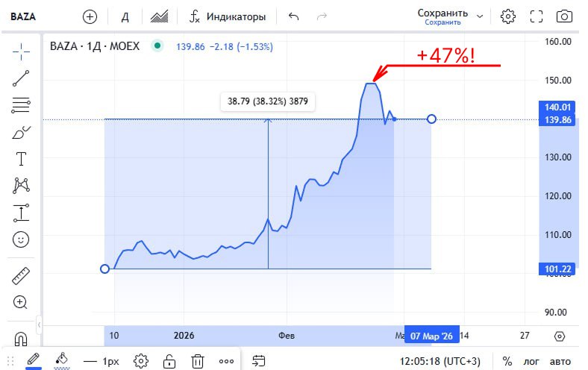Open the Д timeframe interval selector
The height and width of the screenshot is (370, 588).
tap(125, 16)
